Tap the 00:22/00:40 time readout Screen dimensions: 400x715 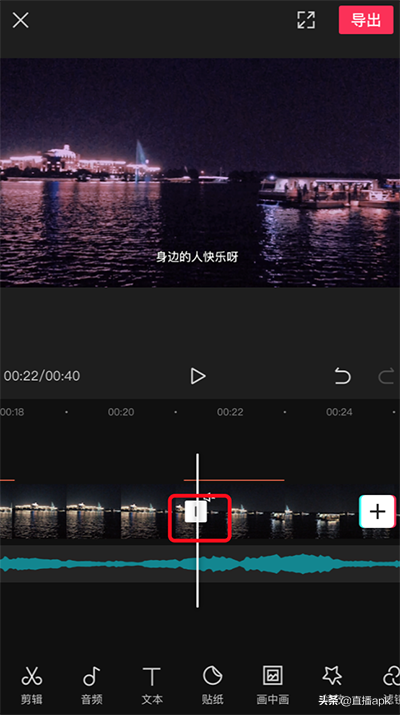click(42, 376)
